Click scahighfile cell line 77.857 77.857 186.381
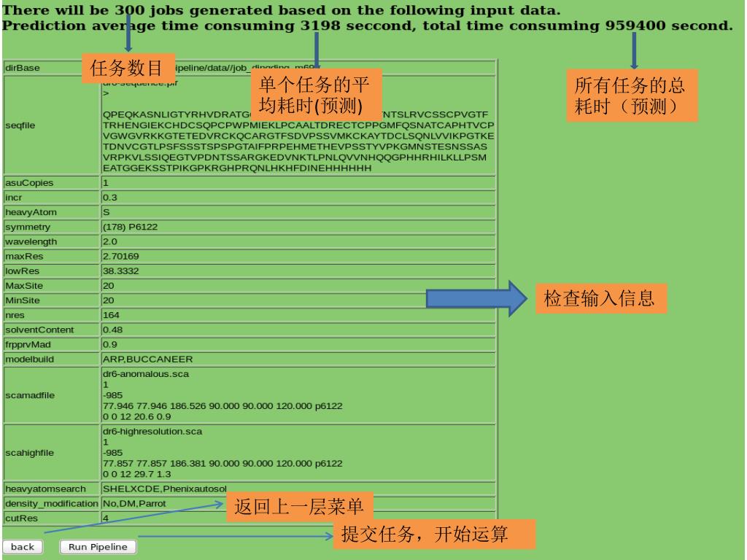The width and height of the screenshot is (747, 560). pyautogui.click(x=222, y=464)
